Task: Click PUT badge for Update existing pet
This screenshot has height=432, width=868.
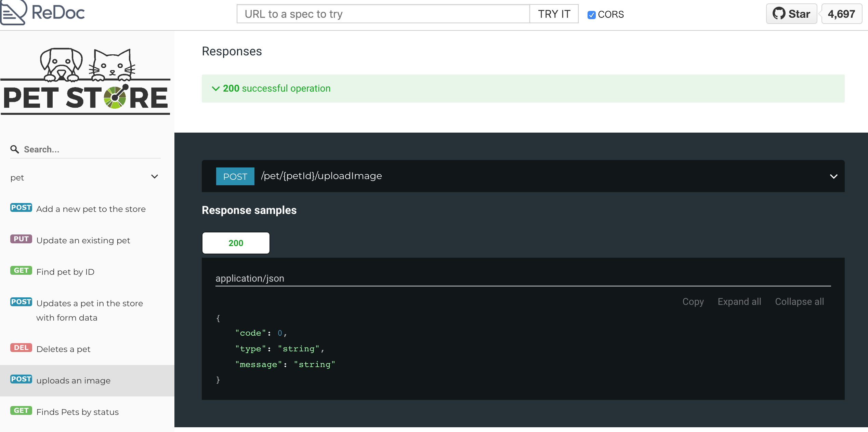Action: (21, 239)
